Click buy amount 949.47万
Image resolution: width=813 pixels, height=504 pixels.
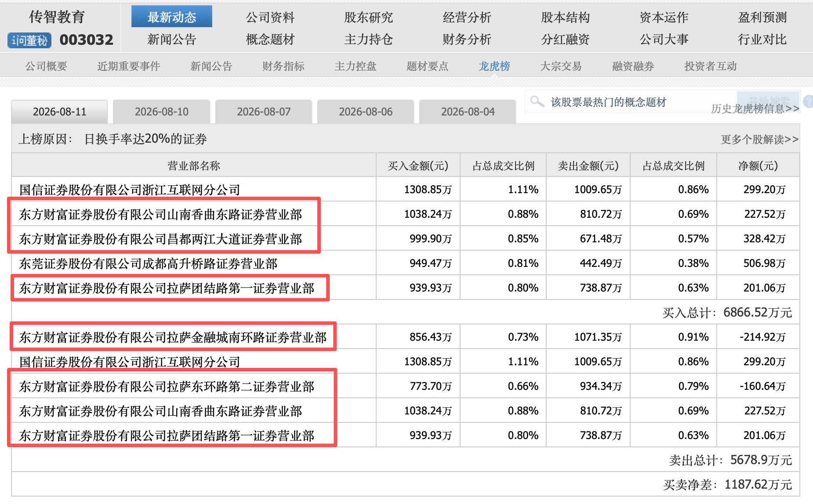[x=431, y=263]
